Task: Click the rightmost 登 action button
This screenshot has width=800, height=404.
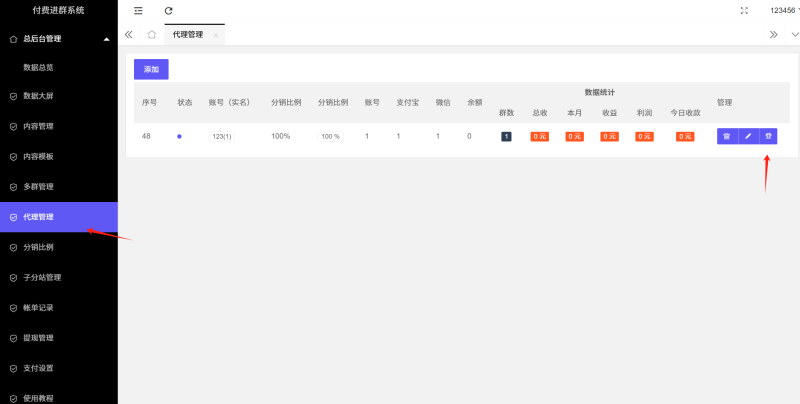Action: [x=768, y=136]
